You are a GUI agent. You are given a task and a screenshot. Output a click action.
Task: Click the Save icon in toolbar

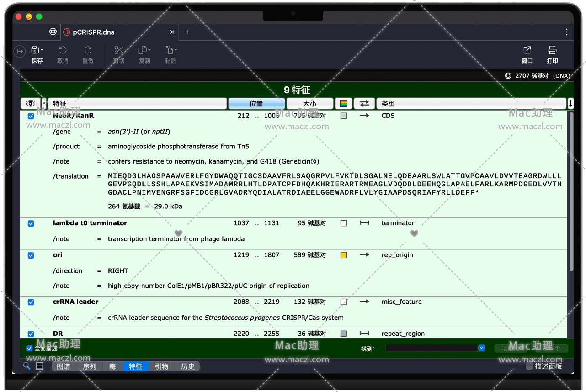(35, 50)
